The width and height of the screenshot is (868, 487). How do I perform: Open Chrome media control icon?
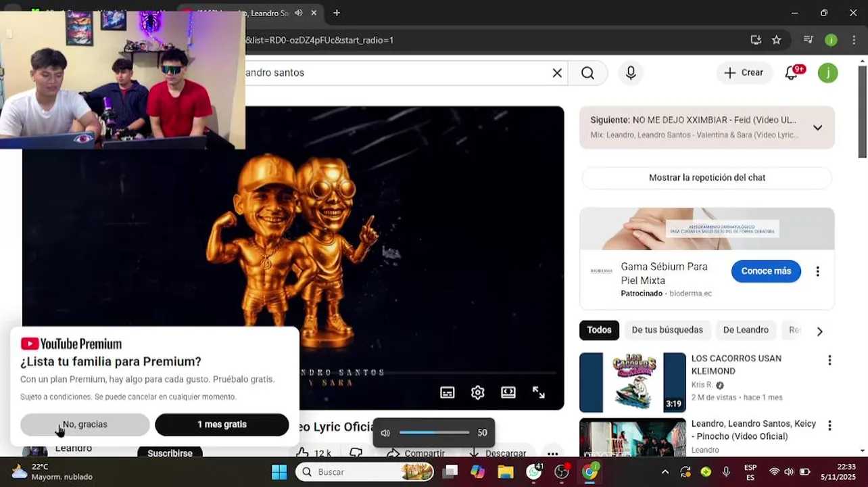coord(808,40)
